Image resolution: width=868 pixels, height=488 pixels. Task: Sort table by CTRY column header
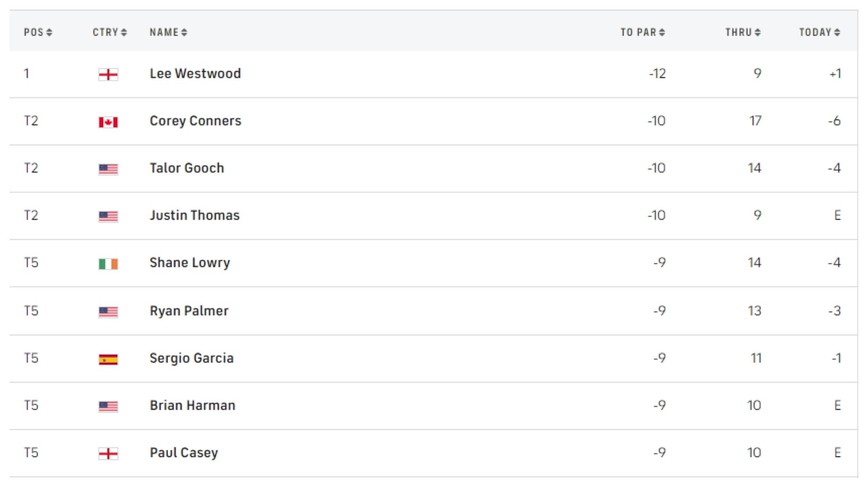click(x=110, y=32)
